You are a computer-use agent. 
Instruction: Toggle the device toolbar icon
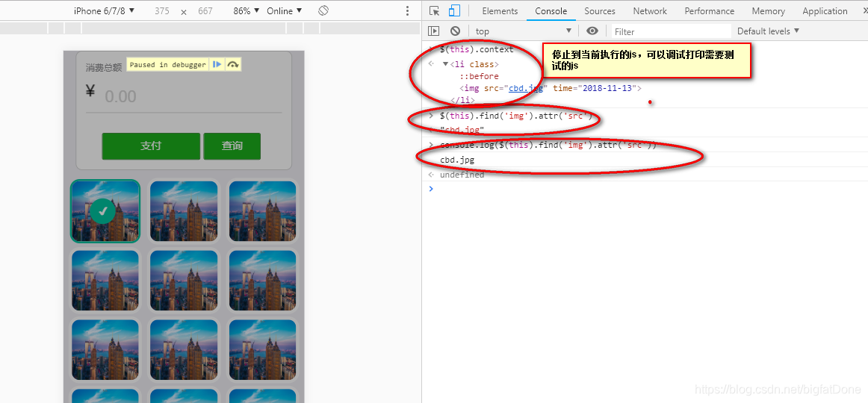[x=454, y=11]
